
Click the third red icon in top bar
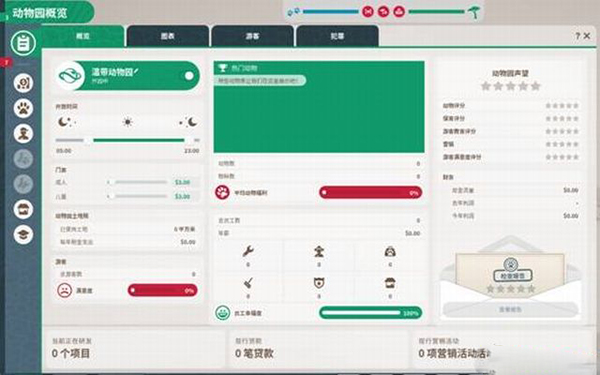tap(399, 11)
